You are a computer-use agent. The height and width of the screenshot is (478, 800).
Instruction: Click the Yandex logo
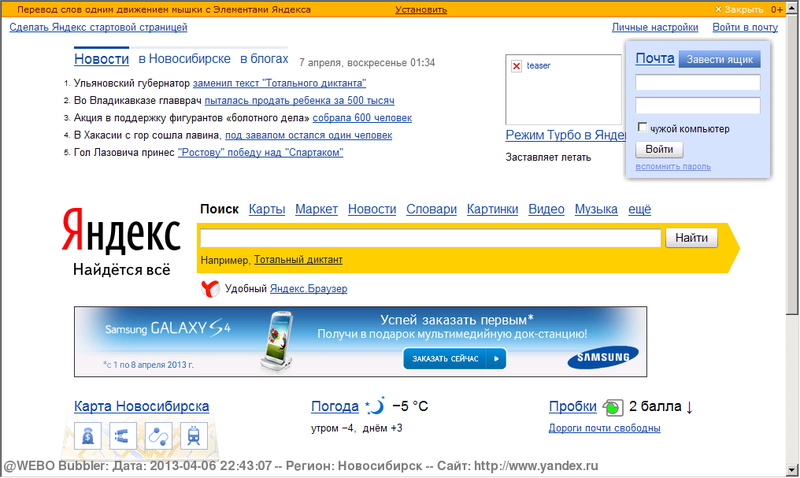121,230
